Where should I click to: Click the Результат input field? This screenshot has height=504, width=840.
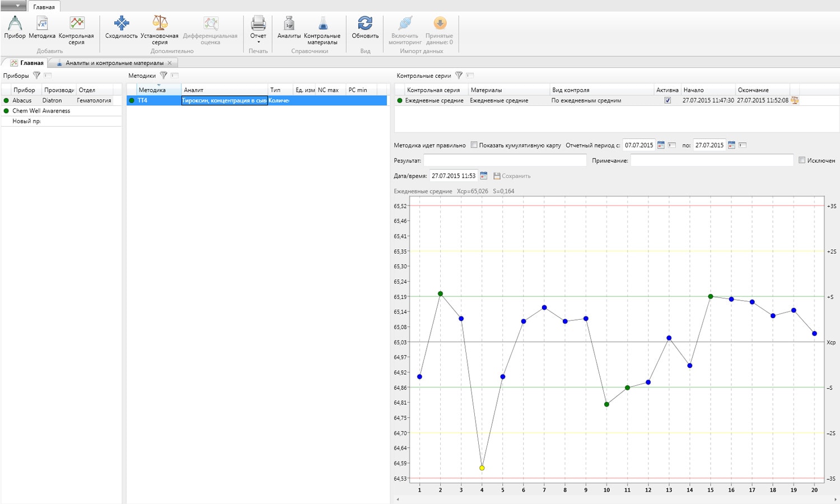coord(505,160)
